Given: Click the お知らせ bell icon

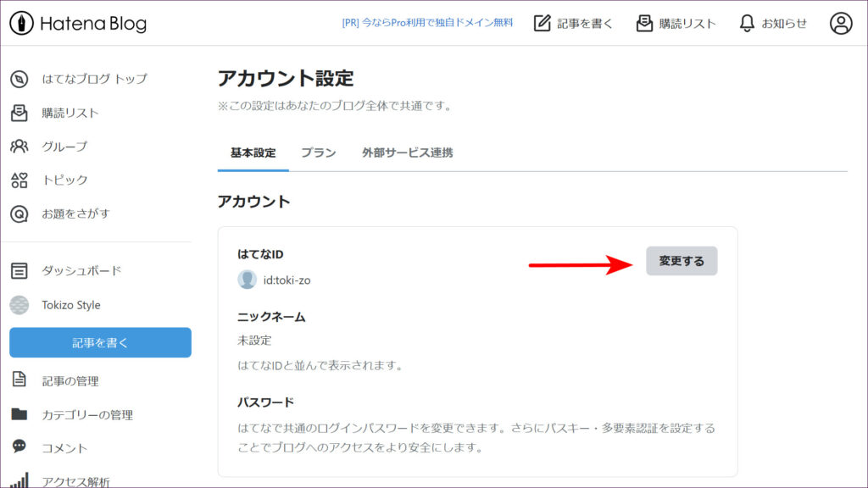Looking at the screenshot, I should click(747, 24).
